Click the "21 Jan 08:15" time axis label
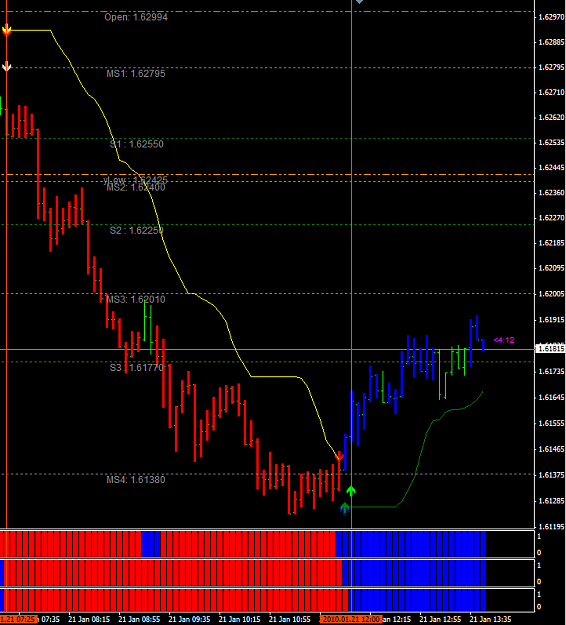 click(x=89, y=619)
